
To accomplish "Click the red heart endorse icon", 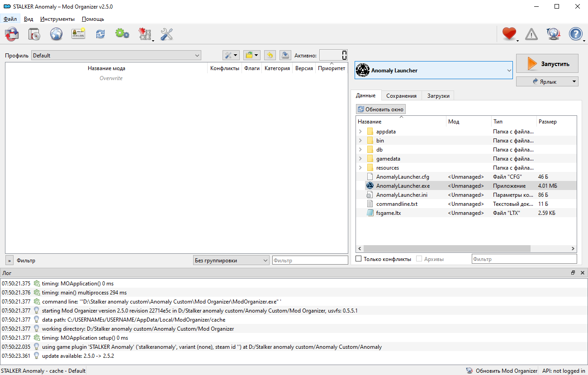I will [x=509, y=34].
